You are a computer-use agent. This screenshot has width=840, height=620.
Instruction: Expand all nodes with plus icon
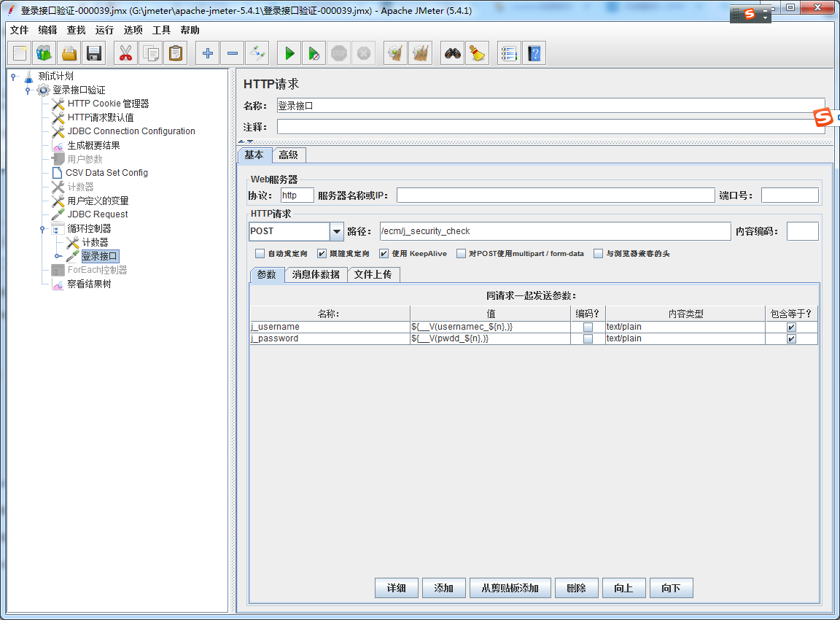pos(207,53)
